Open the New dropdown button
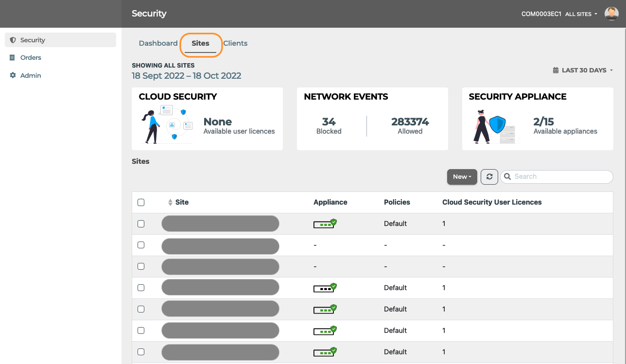 (x=462, y=177)
